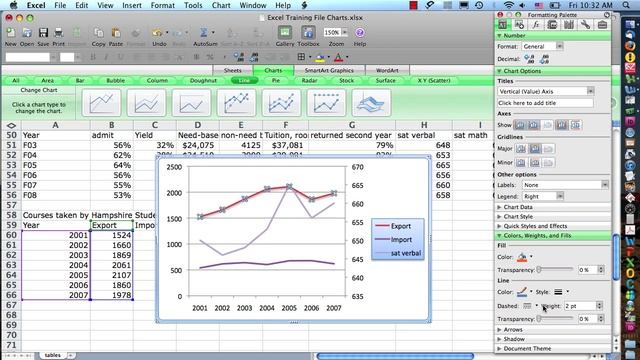The width and height of the screenshot is (640, 360).
Task: Toggle the second Axes Show button
Action: click(x=533, y=125)
